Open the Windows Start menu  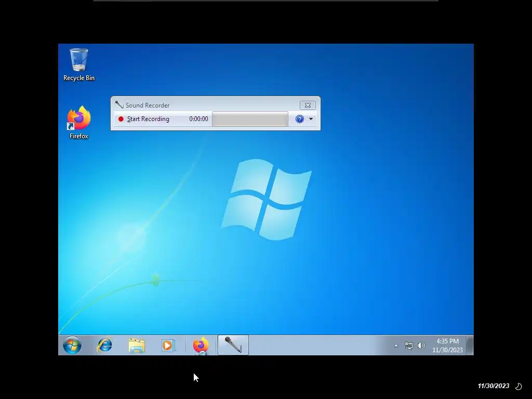pyautogui.click(x=72, y=345)
